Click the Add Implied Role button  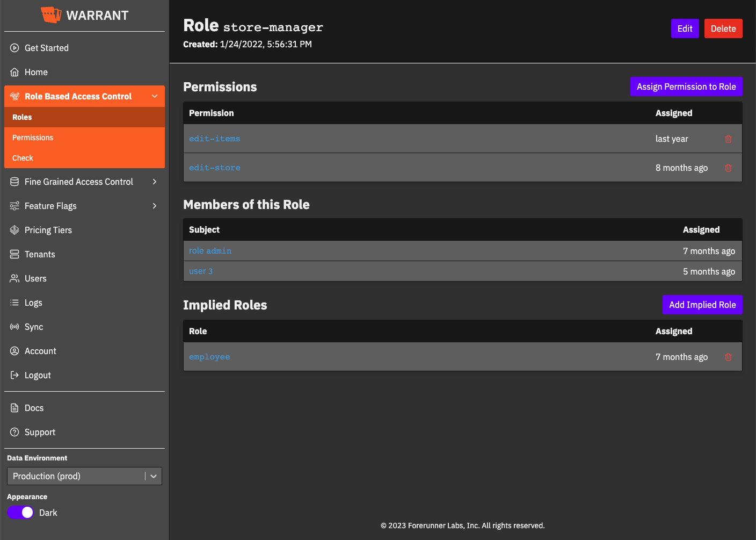pos(702,305)
